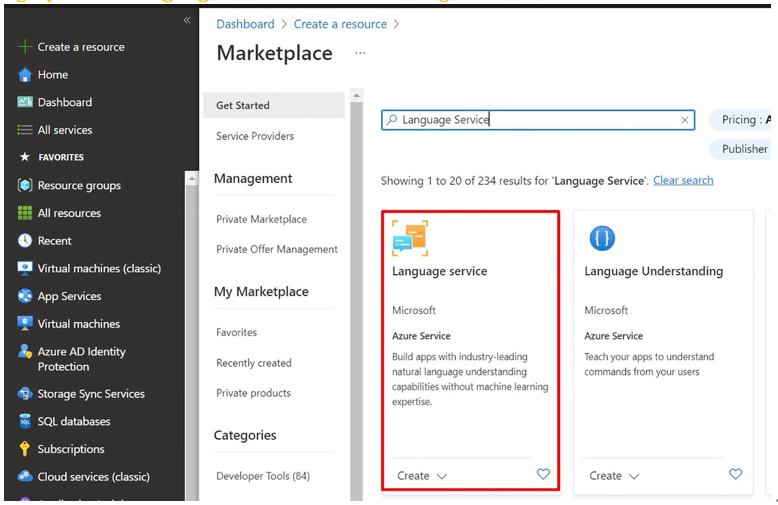Click the Language Understanding card title
778x505 pixels.
tap(653, 271)
